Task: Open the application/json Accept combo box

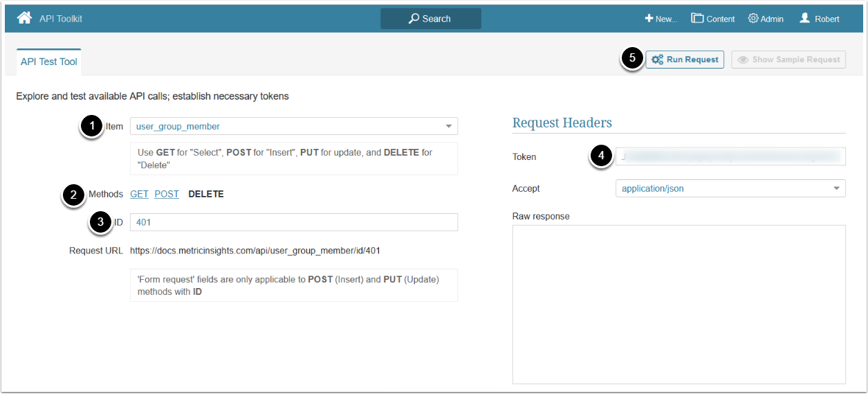Action: (x=730, y=188)
